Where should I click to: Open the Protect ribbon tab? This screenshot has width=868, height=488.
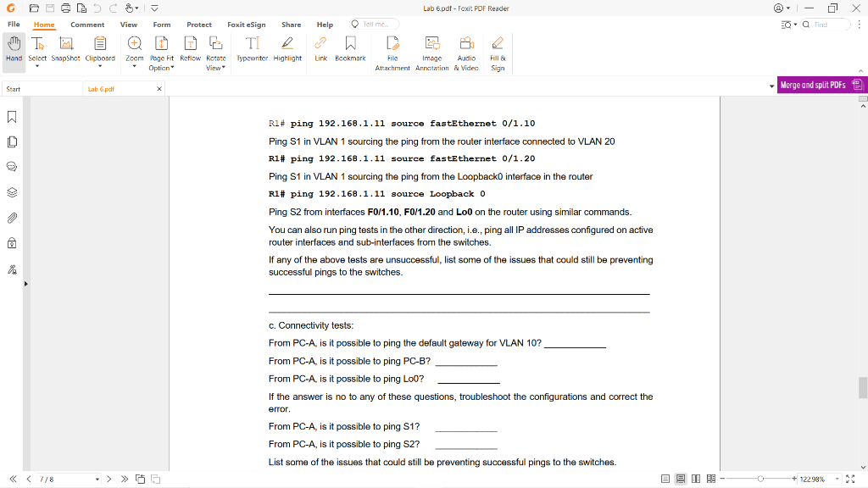(x=199, y=25)
